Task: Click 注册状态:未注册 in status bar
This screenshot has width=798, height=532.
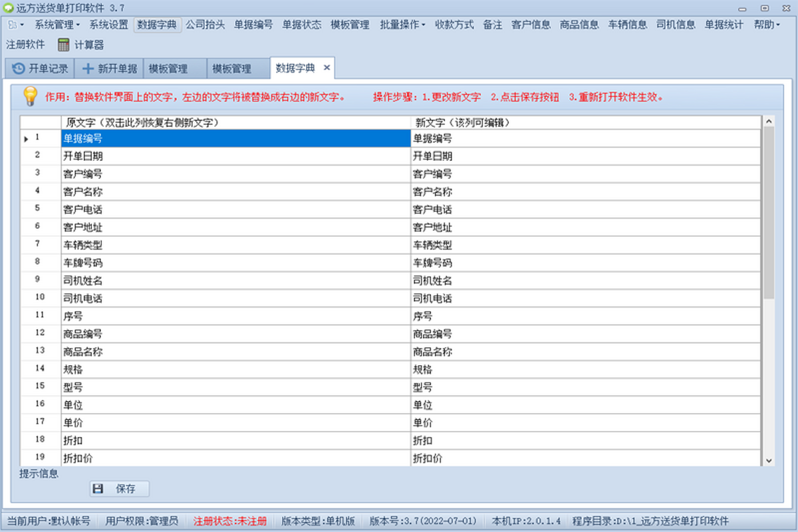Action: click(x=230, y=521)
